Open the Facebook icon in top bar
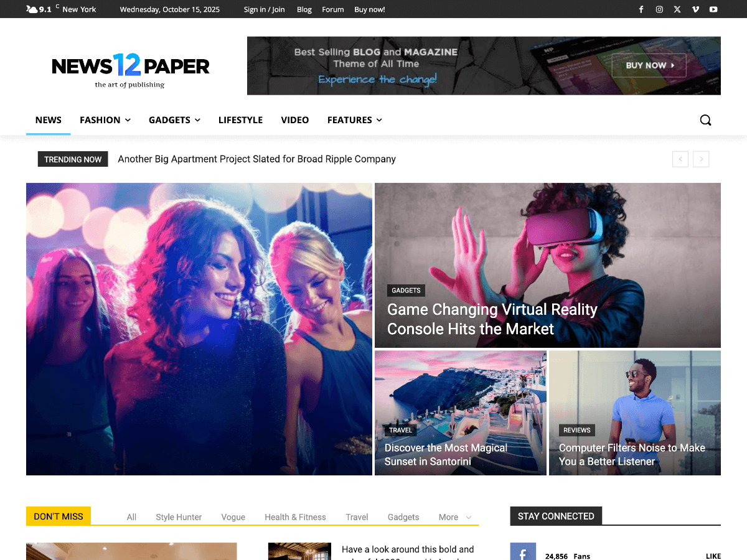The width and height of the screenshot is (747, 560). point(641,9)
